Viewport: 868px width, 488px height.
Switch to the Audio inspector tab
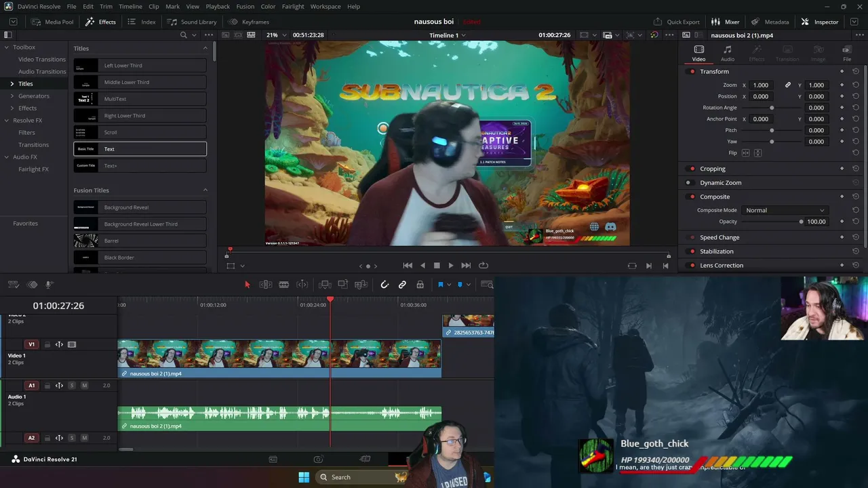(728, 54)
